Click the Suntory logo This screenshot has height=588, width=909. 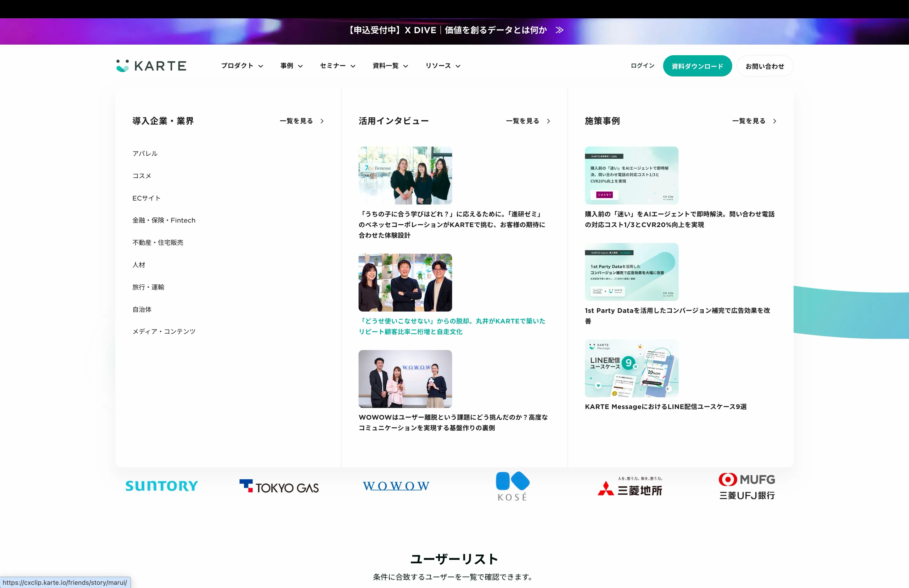pyautogui.click(x=162, y=486)
